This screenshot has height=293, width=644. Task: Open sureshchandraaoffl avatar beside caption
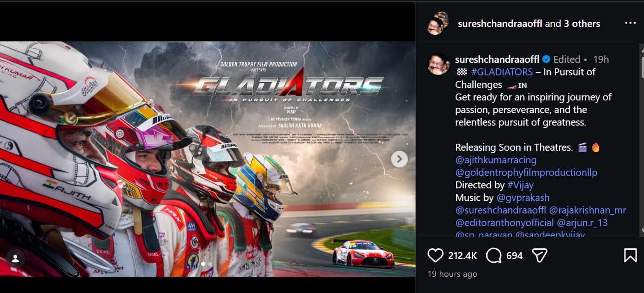pos(438,64)
